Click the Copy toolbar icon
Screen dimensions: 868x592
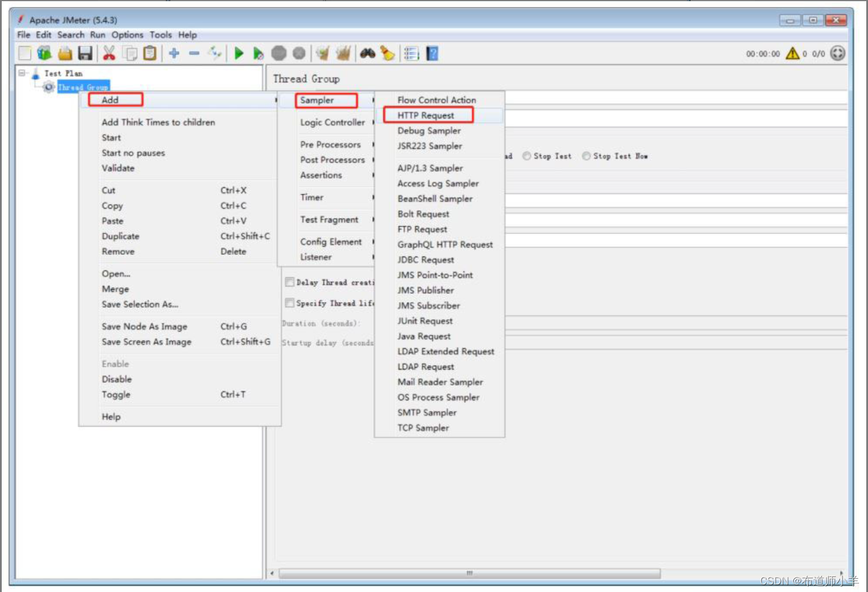coord(131,54)
